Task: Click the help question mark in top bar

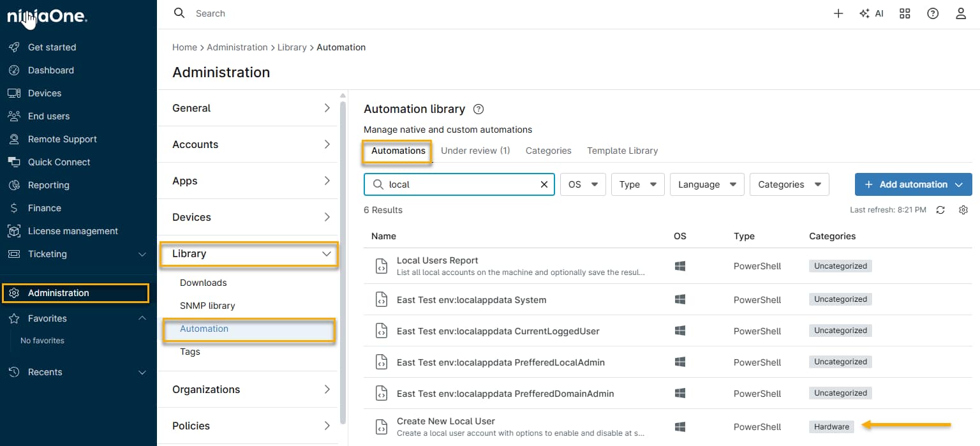Action: coord(933,13)
